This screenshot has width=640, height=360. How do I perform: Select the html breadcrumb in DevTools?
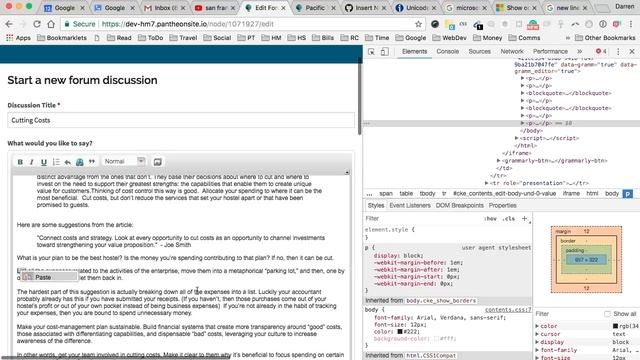point(592,193)
